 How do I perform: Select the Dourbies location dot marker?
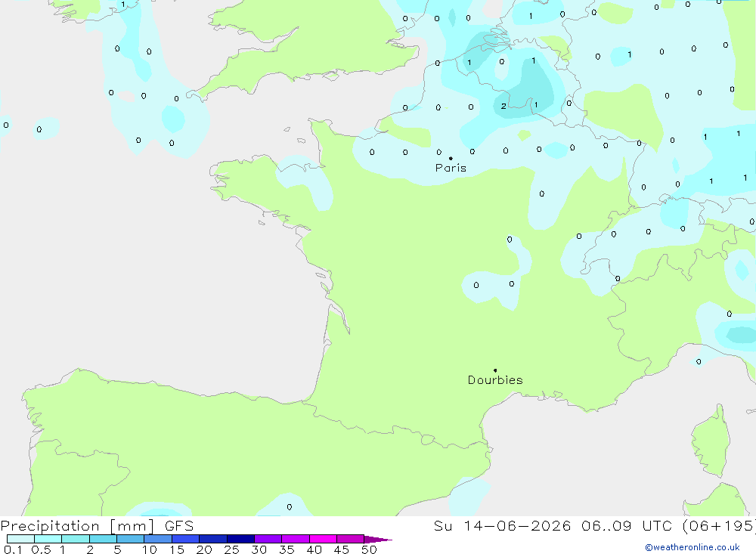[495, 370]
